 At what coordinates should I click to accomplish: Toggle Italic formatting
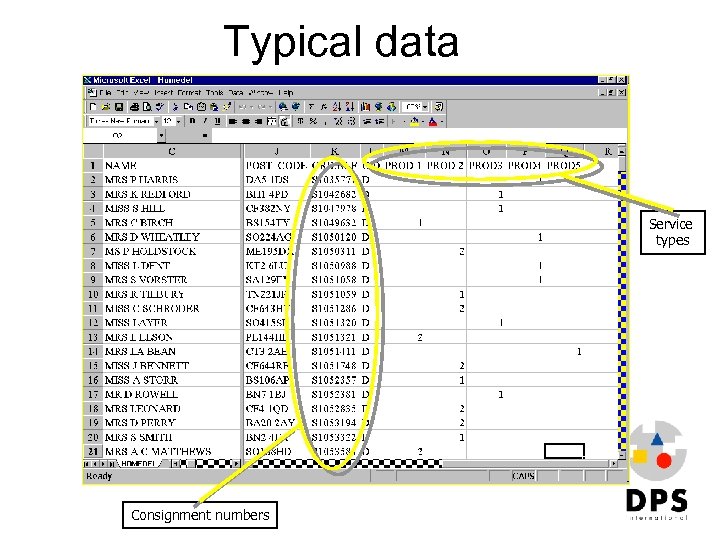[x=205, y=121]
